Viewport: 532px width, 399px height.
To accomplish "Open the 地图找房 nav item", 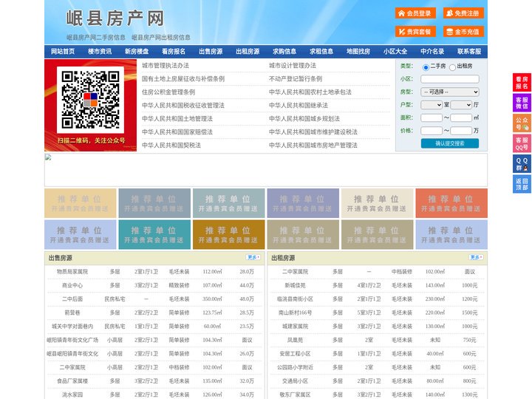I will coord(358,52).
